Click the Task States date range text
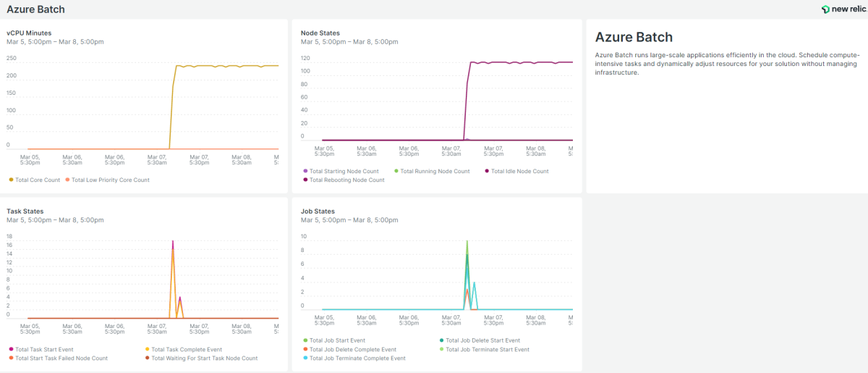The image size is (868, 373). click(x=55, y=220)
